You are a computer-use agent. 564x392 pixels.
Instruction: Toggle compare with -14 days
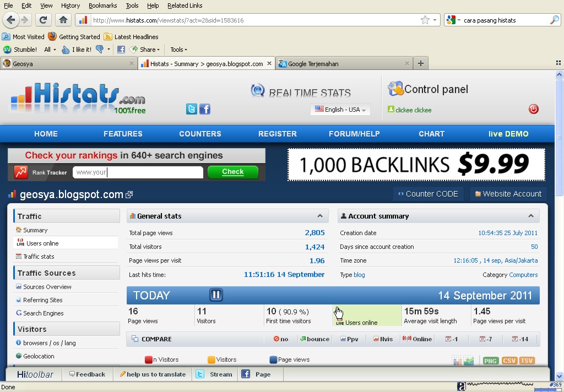520,339
